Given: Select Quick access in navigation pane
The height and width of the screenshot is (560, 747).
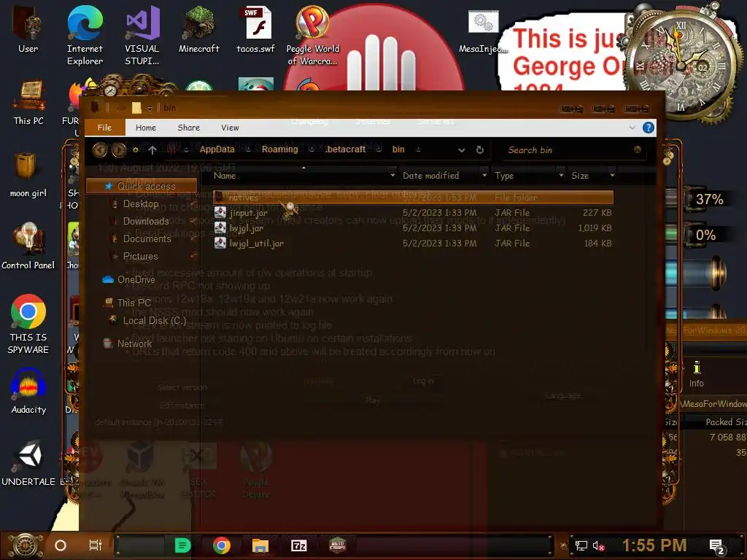Looking at the screenshot, I should point(142,186).
